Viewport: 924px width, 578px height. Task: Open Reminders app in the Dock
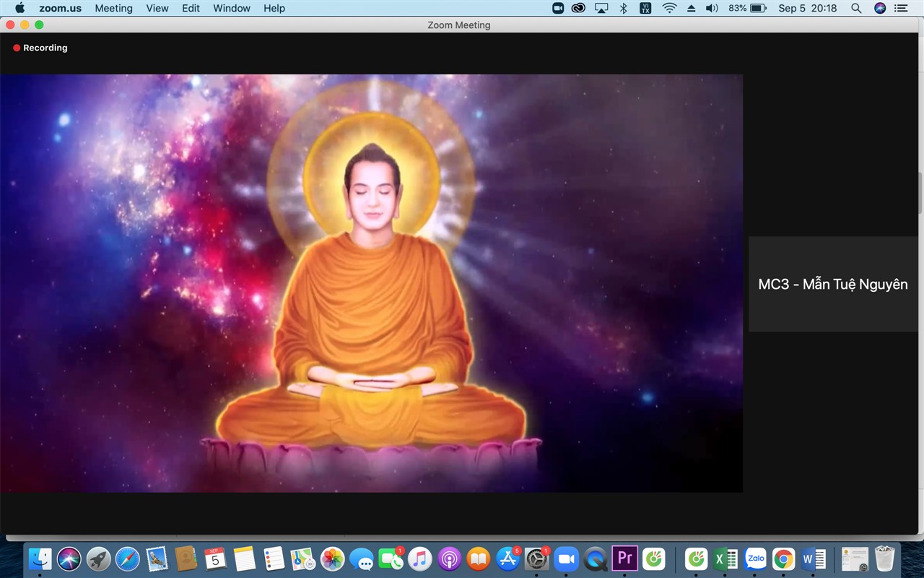pyautogui.click(x=274, y=558)
